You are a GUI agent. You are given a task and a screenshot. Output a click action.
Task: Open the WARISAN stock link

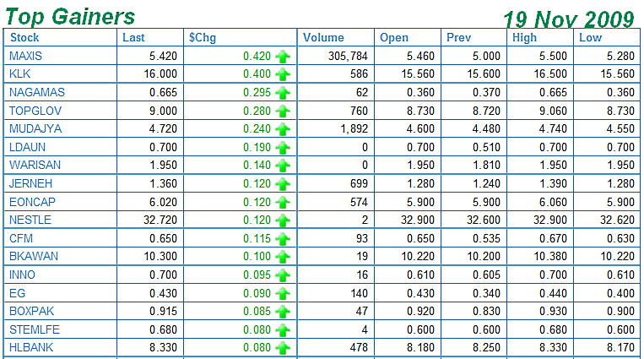35,165
